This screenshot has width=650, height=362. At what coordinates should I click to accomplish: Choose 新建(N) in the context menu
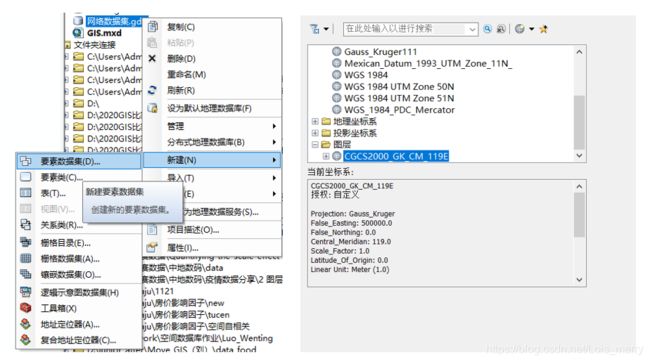[x=212, y=160]
